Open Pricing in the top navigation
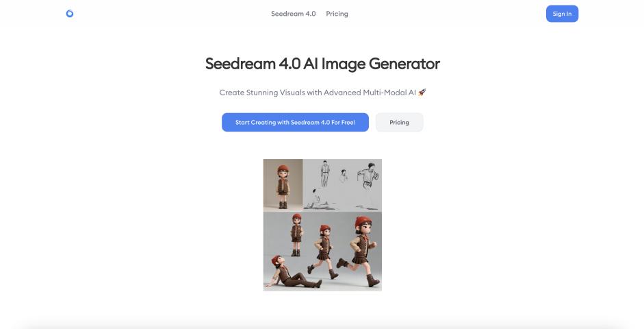644x329 pixels. click(337, 14)
